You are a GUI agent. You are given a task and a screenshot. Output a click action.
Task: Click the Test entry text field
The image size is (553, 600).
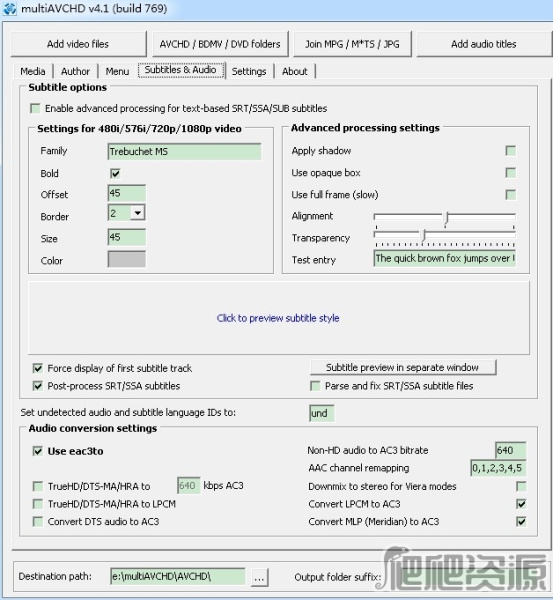444,258
